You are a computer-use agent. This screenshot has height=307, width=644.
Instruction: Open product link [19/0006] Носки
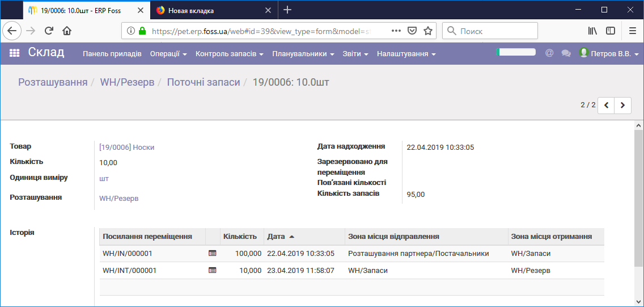[127, 147]
